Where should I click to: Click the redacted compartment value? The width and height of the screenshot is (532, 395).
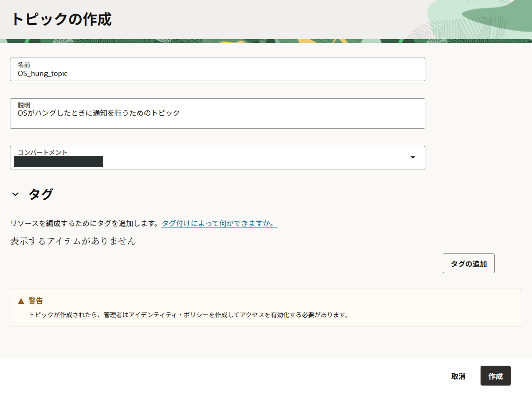pos(59,161)
